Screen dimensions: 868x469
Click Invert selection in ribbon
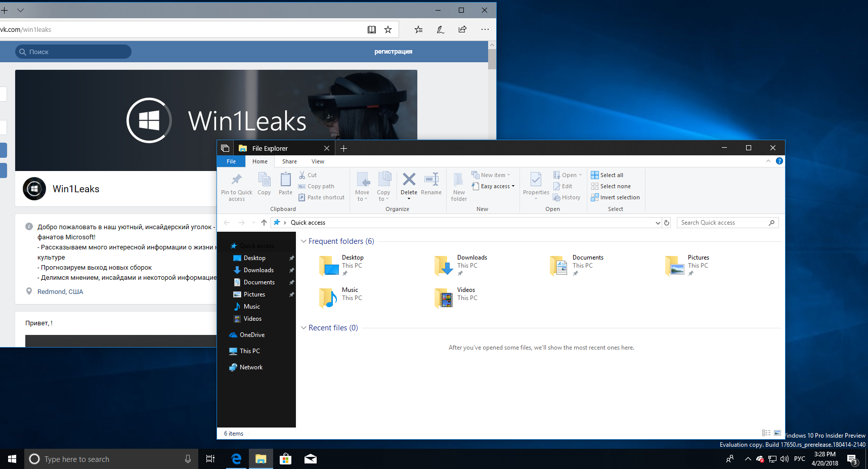pyautogui.click(x=615, y=197)
